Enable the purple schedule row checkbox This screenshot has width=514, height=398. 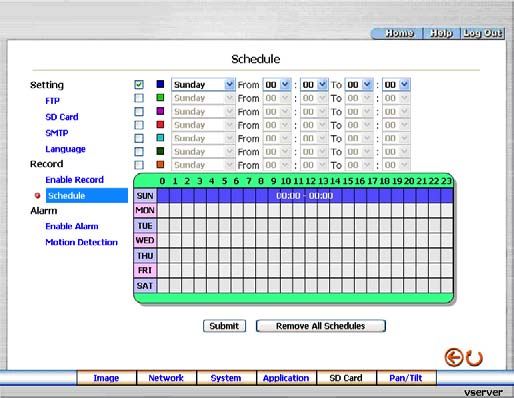[x=139, y=111]
